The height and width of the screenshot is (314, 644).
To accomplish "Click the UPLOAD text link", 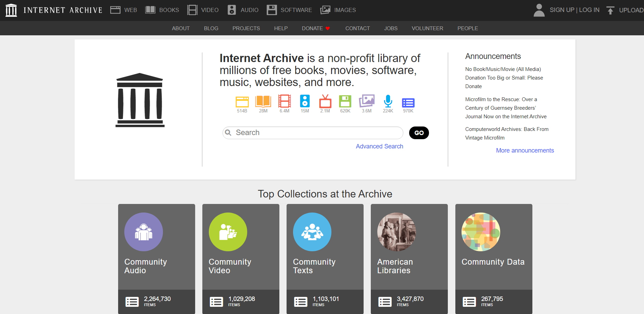I will [x=631, y=10].
